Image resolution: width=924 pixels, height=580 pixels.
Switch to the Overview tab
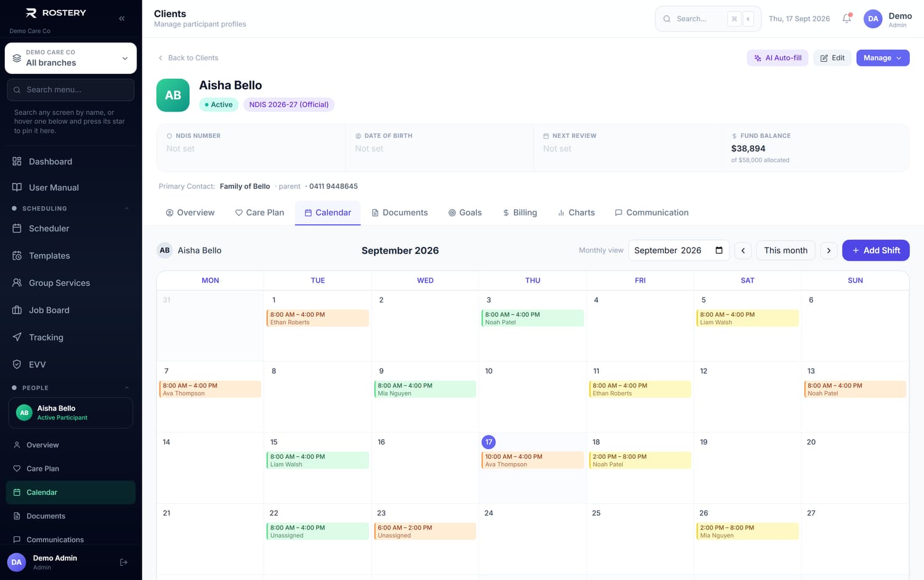click(190, 212)
